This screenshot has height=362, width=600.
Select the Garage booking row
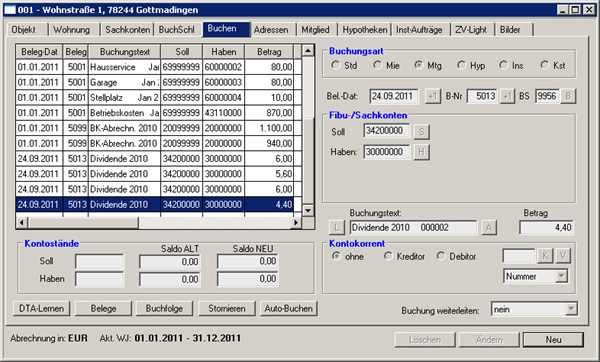coord(155,82)
